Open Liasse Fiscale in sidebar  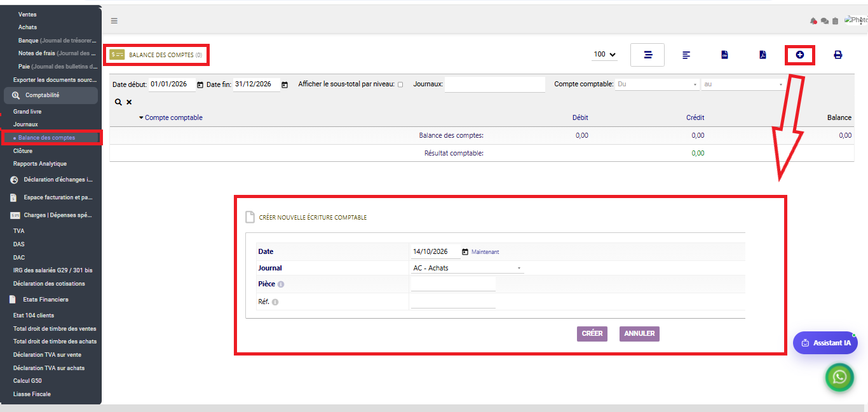pyautogui.click(x=32, y=394)
